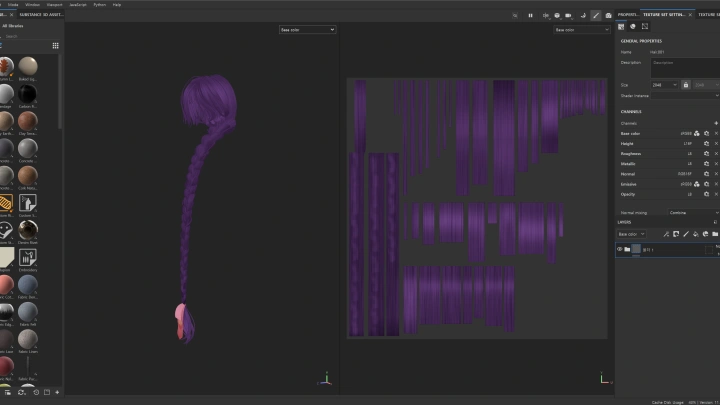Open the Layers panel Base color channel dropdown
This screenshot has height=405, width=720.
(631, 234)
